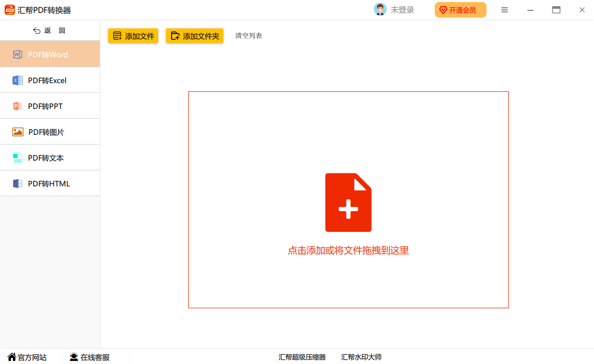Contact 在线客服 support
This screenshot has width=594, height=364.
coord(90,357)
